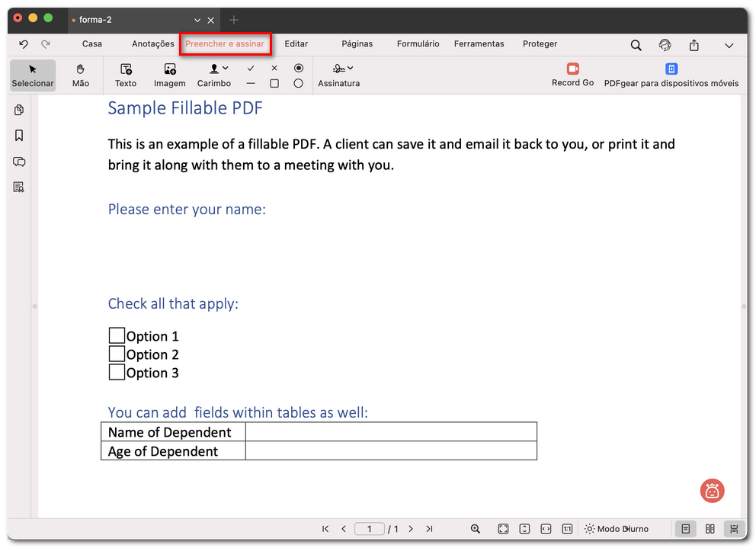
Task: Go to the previous page
Action: point(344,529)
